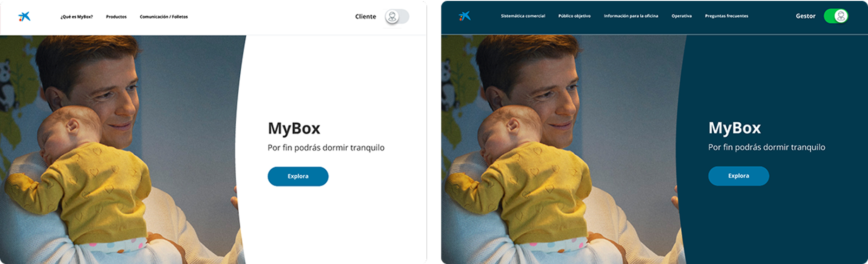Screen dimensions: 868x264
Task: Click Operativa in the dark navigation bar
Action: click(681, 16)
